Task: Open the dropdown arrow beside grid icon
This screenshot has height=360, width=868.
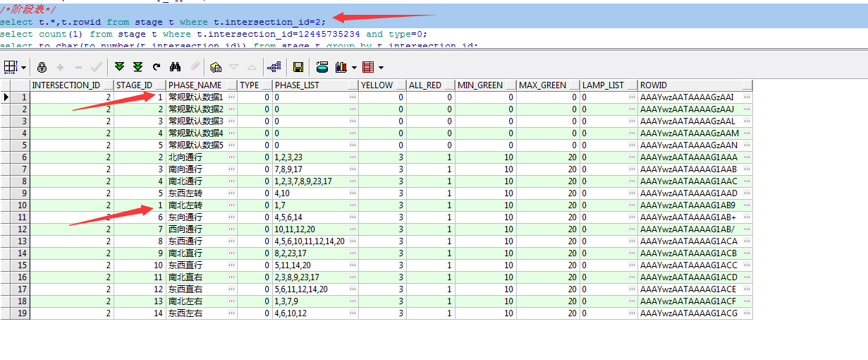Action: 24,68
